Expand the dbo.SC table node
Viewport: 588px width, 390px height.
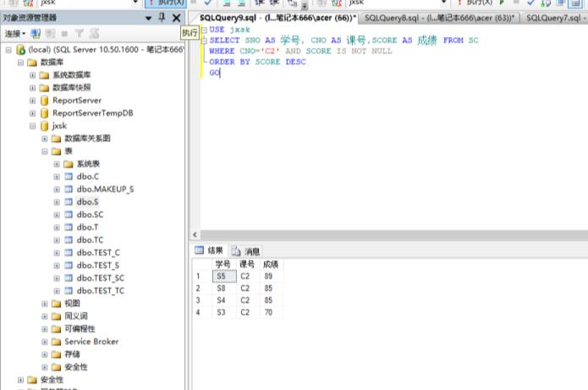coord(57,215)
